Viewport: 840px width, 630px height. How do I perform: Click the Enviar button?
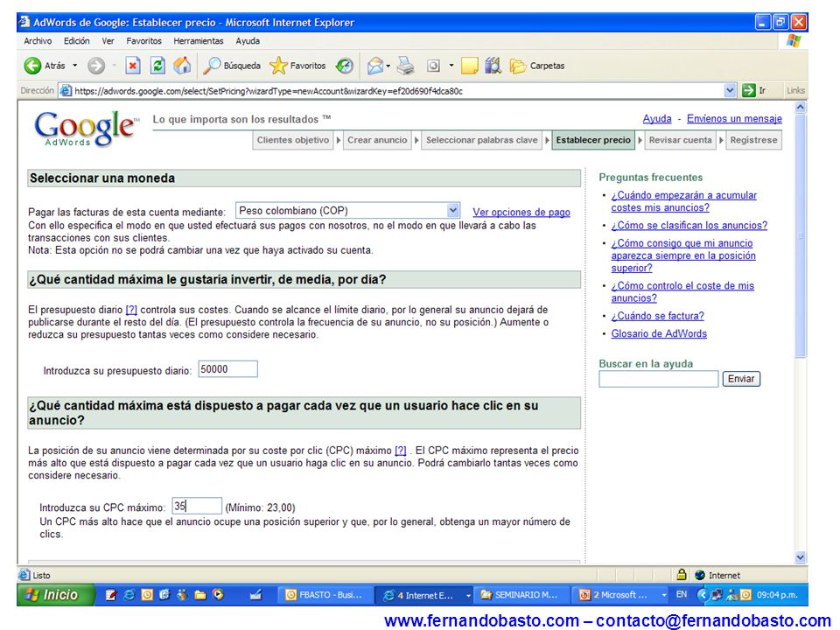[x=741, y=379]
